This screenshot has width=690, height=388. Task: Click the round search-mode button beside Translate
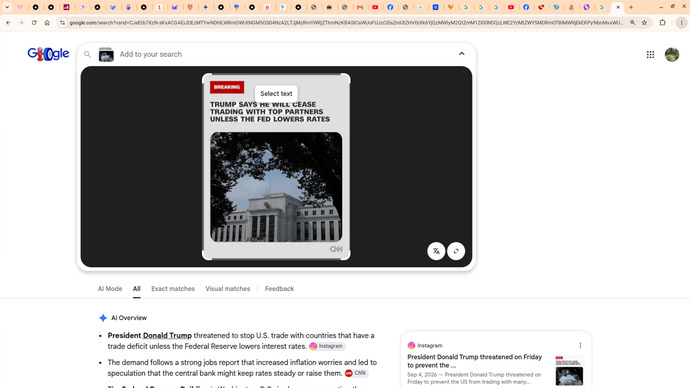pyautogui.click(x=456, y=251)
